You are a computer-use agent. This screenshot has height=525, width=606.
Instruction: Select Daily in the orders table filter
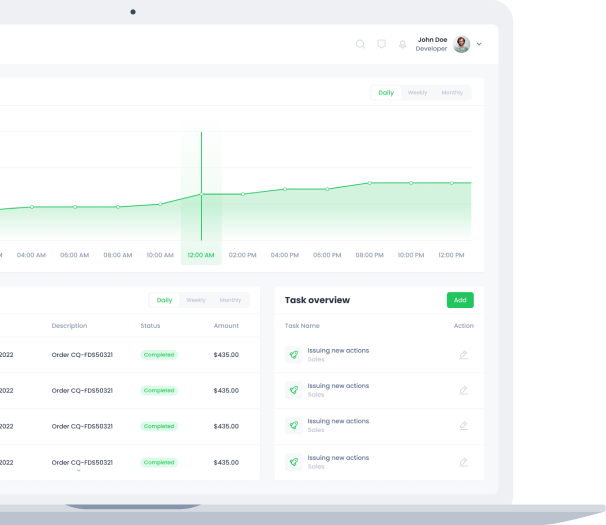[164, 300]
